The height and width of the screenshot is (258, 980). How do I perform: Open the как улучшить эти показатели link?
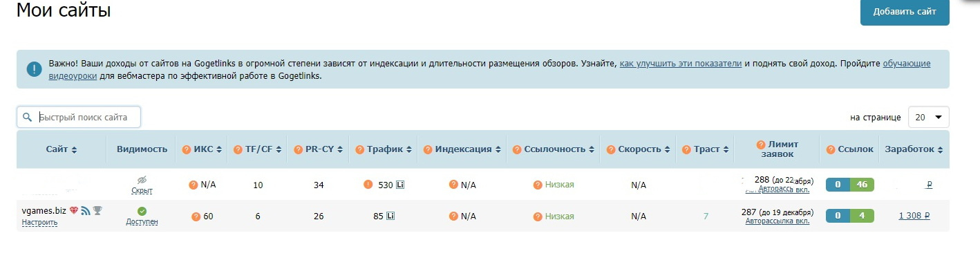681,63
